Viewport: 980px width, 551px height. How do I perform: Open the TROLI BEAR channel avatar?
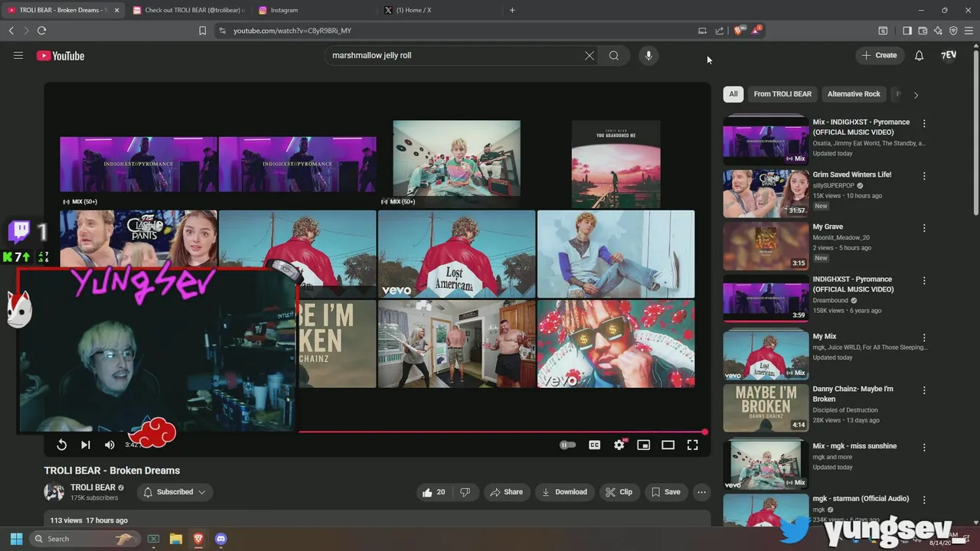coord(54,492)
